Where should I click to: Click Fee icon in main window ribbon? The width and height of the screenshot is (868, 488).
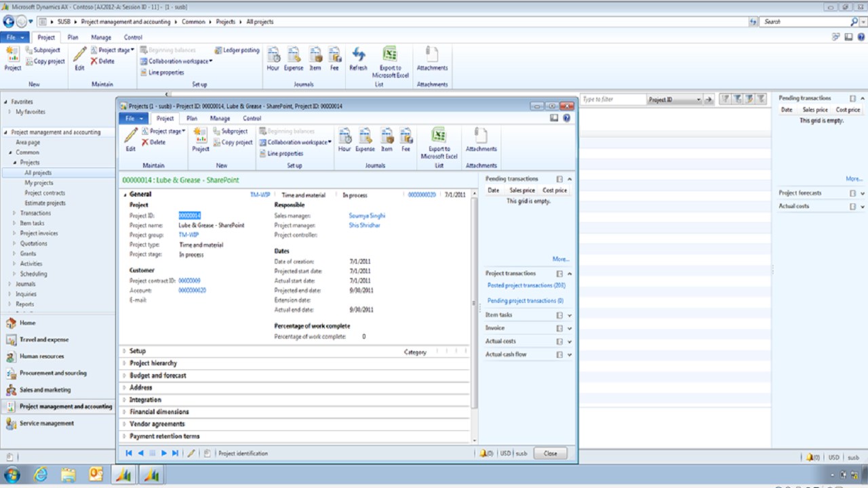[x=334, y=58]
